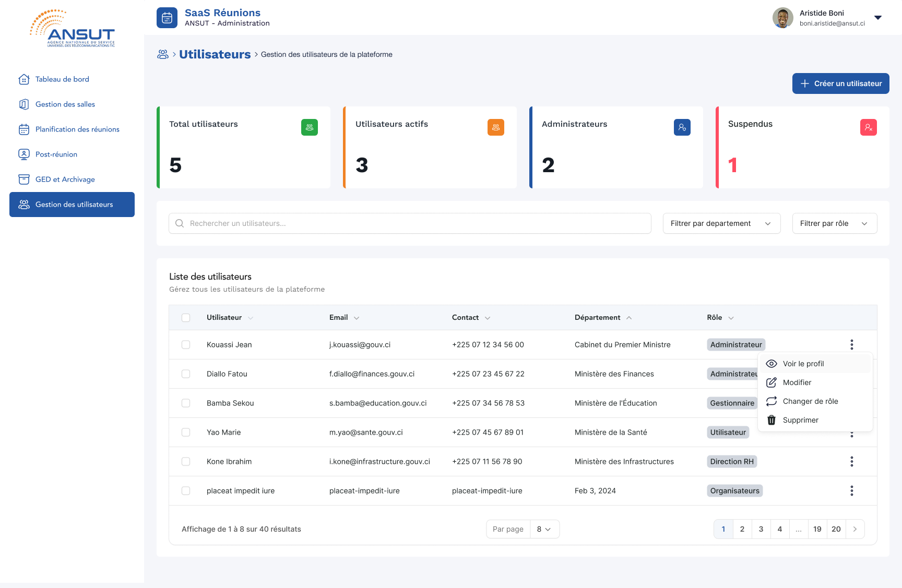Check the box for Bamba Sekou
Viewport: 902px width, 588px height.
[186, 403]
